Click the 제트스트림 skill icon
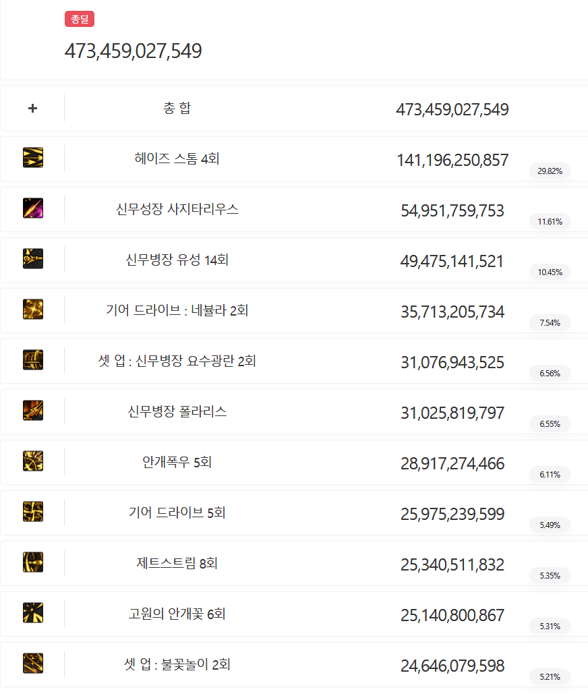This screenshot has height=700, width=588. click(x=33, y=562)
